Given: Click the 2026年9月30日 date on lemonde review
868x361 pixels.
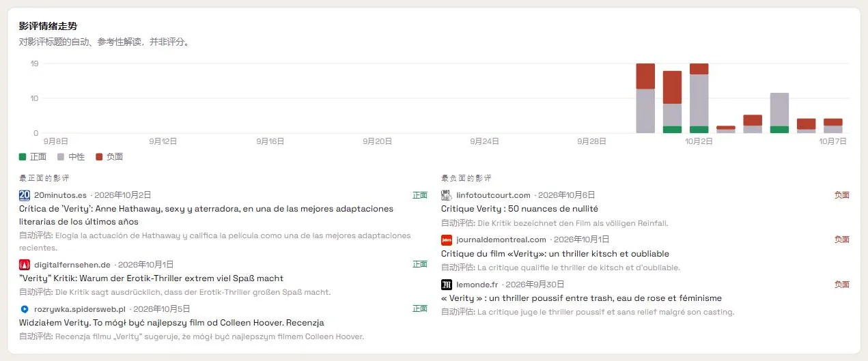Looking at the screenshot, I should click(x=535, y=285).
